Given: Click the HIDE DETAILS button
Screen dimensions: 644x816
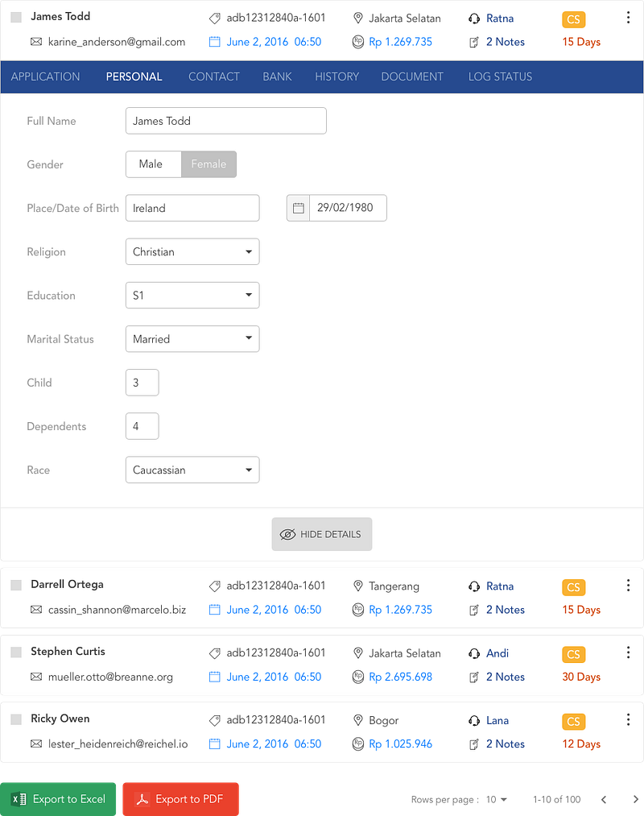Looking at the screenshot, I should (x=321, y=534).
